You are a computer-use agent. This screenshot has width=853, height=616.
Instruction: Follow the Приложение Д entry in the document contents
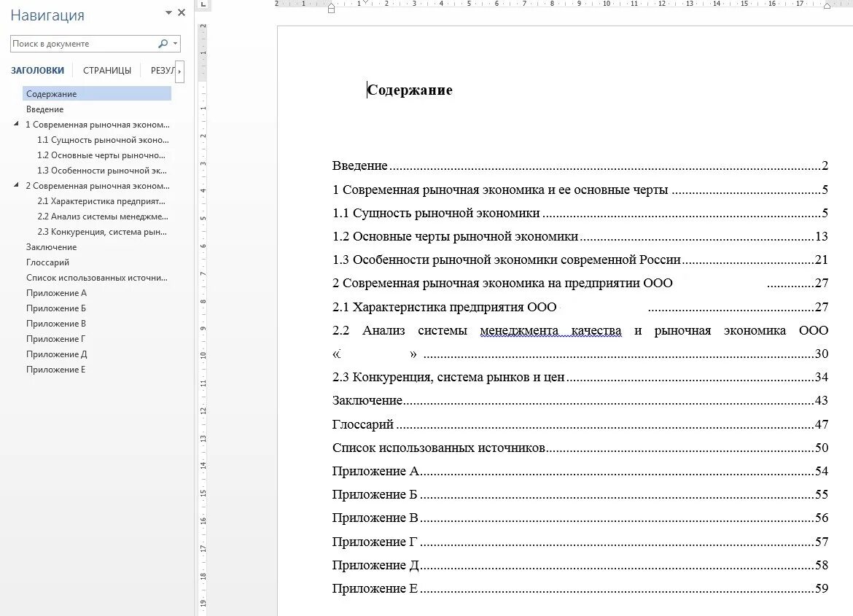coord(580,565)
